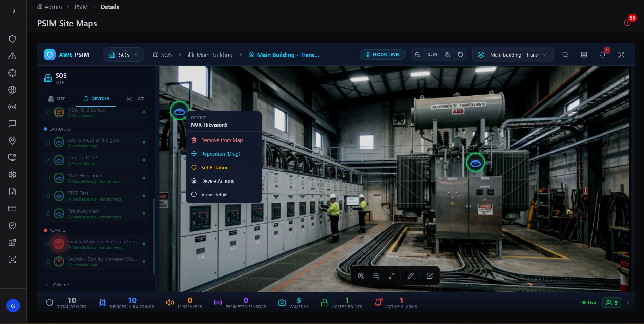The image size is (644, 324).
Task: Select the RTSP Test device row
Action: [95, 196]
